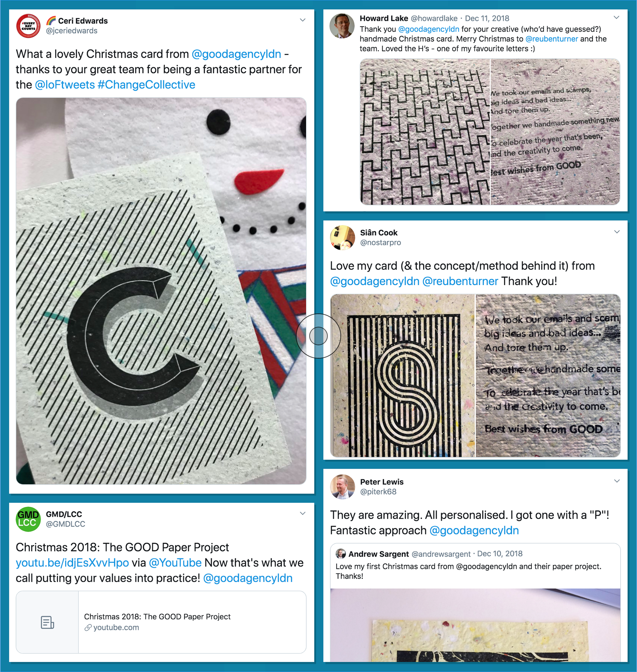
Task: Open the GMD/LCC green avatar
Action: (x=29, y=519)
